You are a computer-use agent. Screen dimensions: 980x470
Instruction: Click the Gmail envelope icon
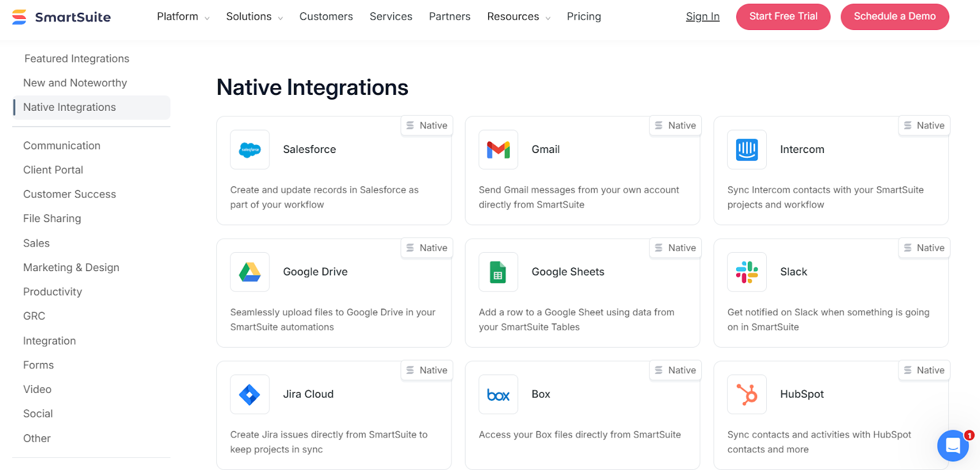coord(498,149)
